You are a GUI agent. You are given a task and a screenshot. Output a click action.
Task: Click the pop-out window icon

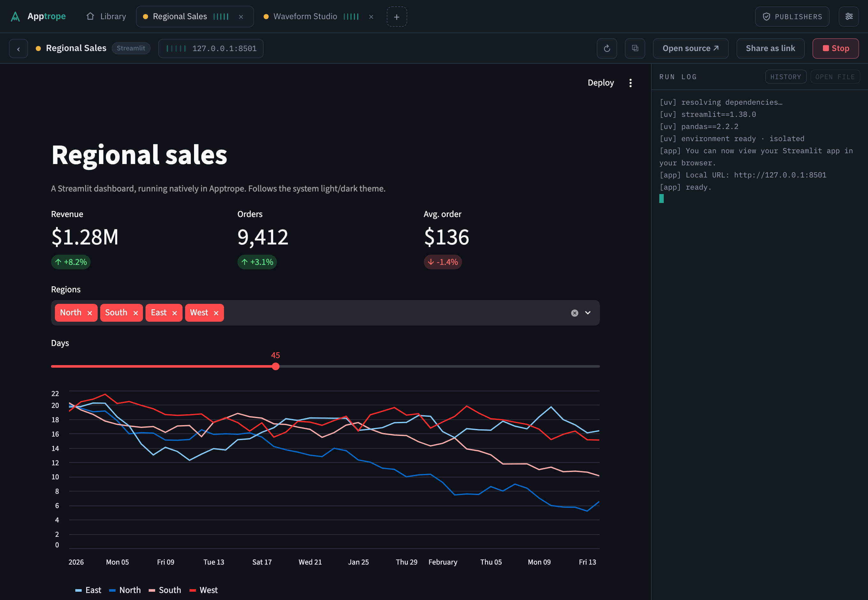pyautogui.click(x=635, y=49)
